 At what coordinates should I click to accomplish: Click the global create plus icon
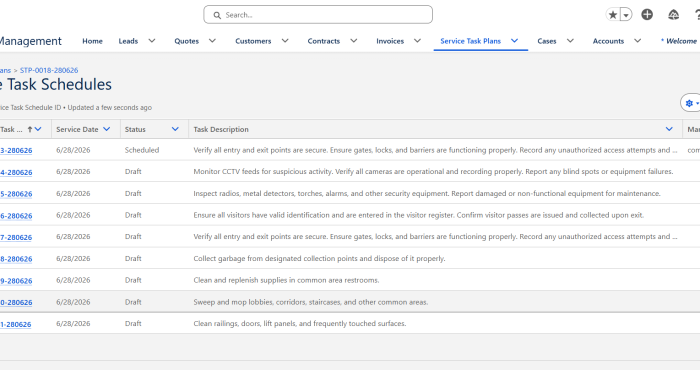647,15
